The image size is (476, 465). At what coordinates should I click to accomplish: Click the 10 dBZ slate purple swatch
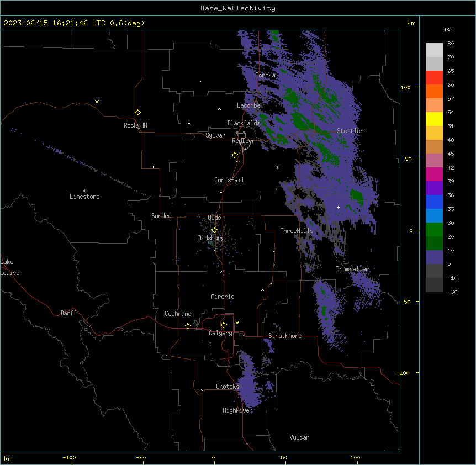[434, 257]
